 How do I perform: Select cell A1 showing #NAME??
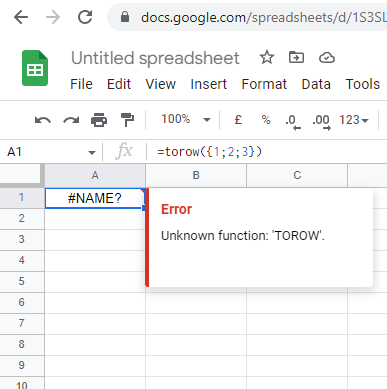(95, 198)
